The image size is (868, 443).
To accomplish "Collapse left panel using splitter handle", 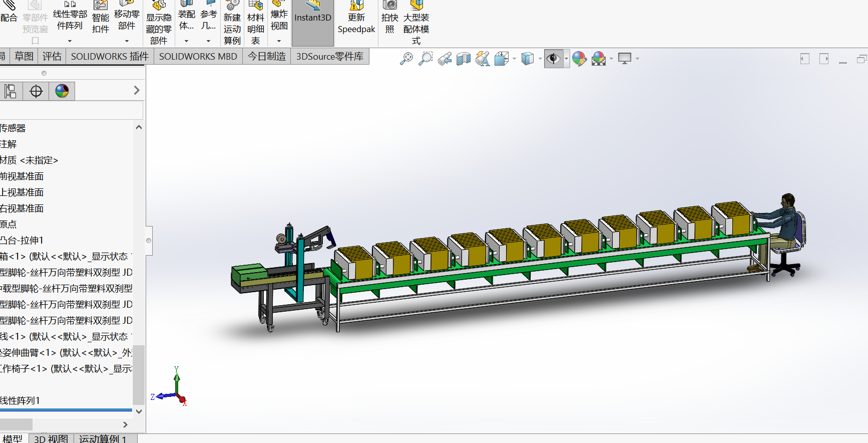I will 149,241.
